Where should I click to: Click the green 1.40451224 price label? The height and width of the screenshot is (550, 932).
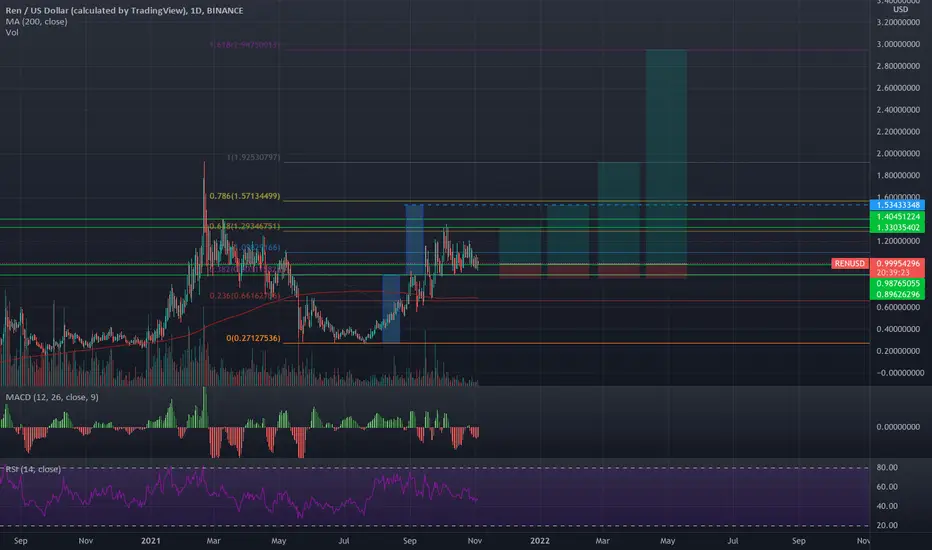(897, 216)
